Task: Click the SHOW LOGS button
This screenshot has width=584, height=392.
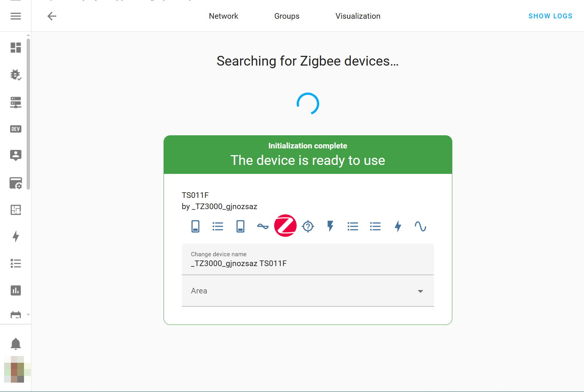Action: click(x=550, y=16)
